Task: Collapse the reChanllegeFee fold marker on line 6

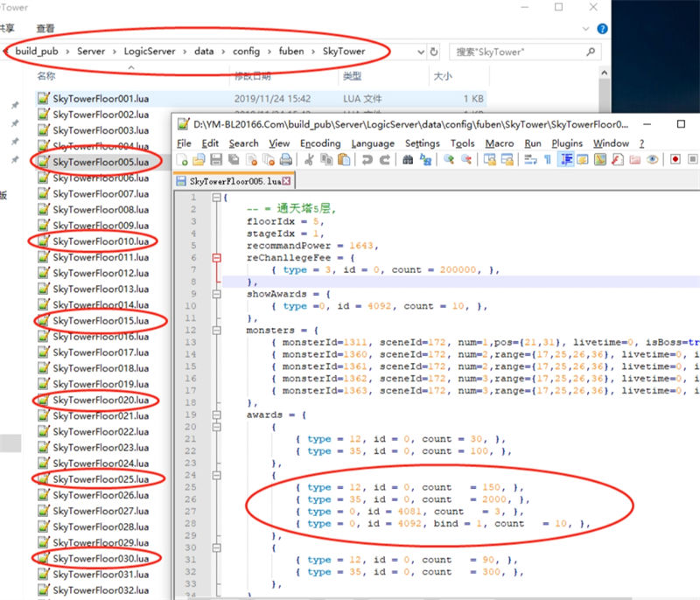Action: click(215, 258)
